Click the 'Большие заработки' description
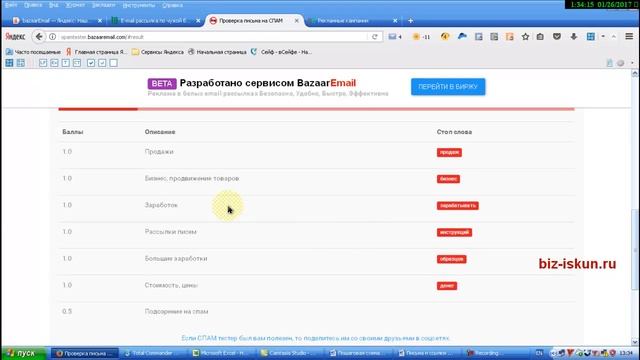The width and height of the screenshot is (640, 360). coord(176,258)
